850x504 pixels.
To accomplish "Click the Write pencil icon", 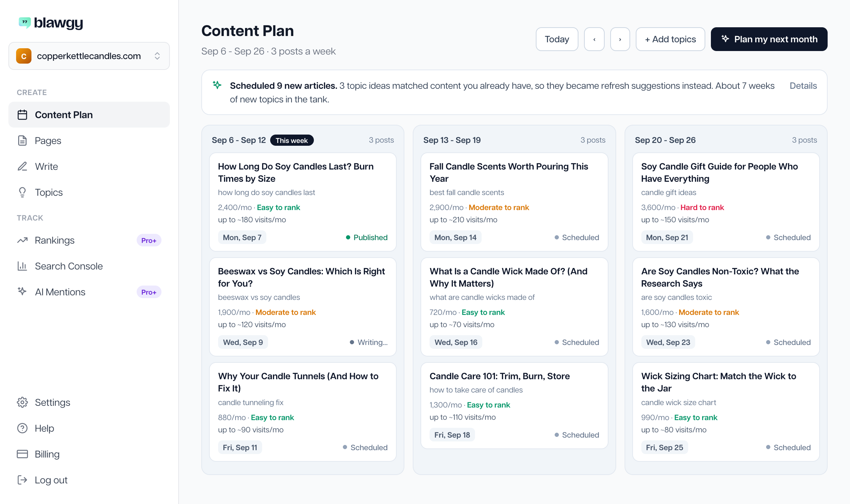I will [x=22, y=166].
